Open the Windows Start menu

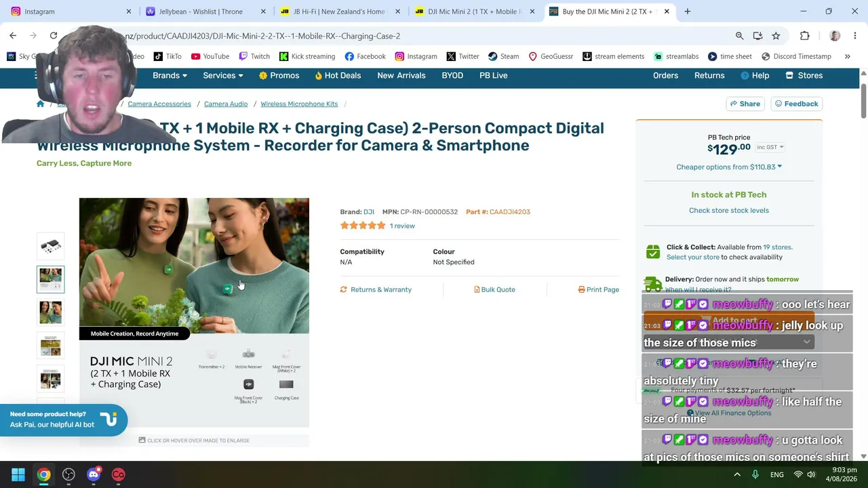[x=18, y=474]
